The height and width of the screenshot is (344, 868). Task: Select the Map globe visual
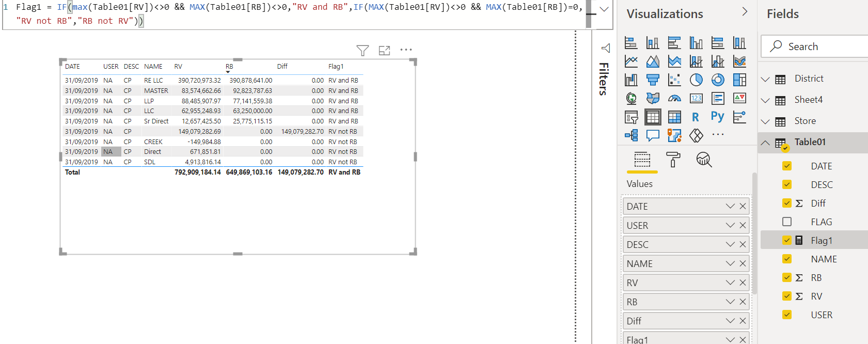pos(631,99)
